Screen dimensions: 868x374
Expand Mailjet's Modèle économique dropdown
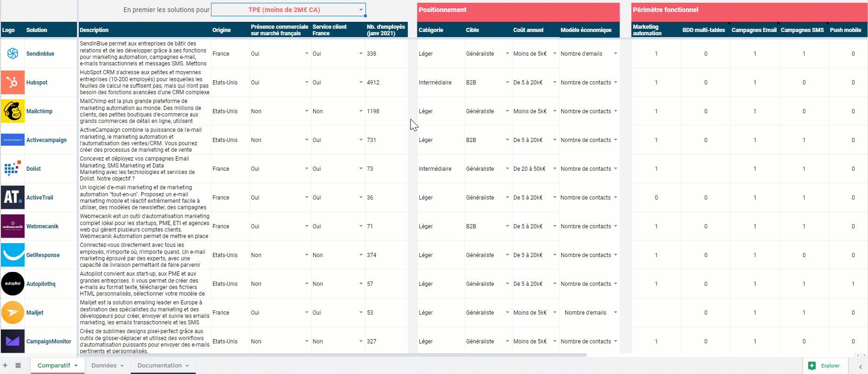tap(615, 313)
